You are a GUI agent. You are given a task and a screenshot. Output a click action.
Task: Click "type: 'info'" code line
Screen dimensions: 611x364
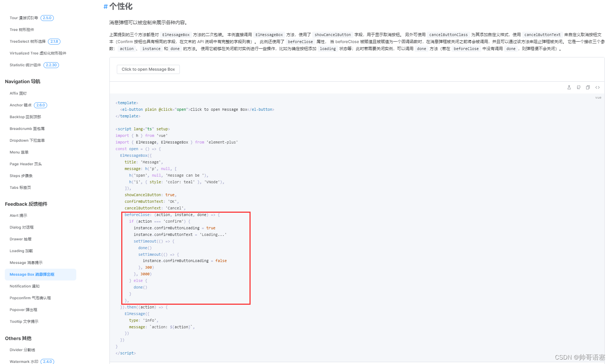pyautogui.click(x=144, y=321)
